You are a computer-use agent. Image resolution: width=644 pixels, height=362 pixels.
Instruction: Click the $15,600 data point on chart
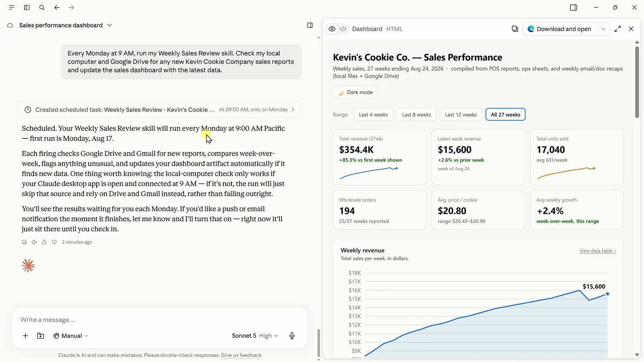point(607,294)
